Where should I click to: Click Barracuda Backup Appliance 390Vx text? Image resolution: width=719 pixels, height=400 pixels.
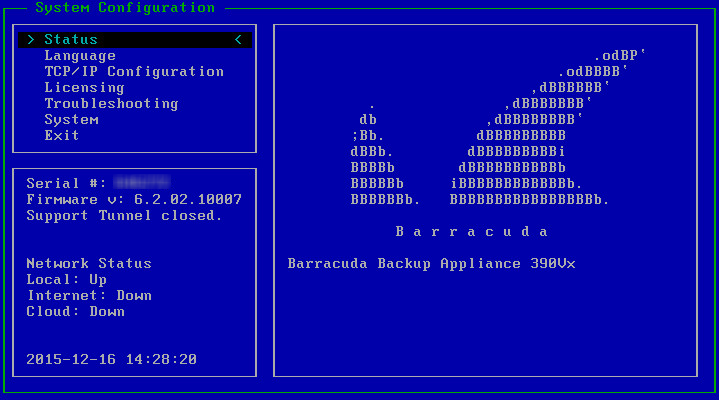(431, 264)
